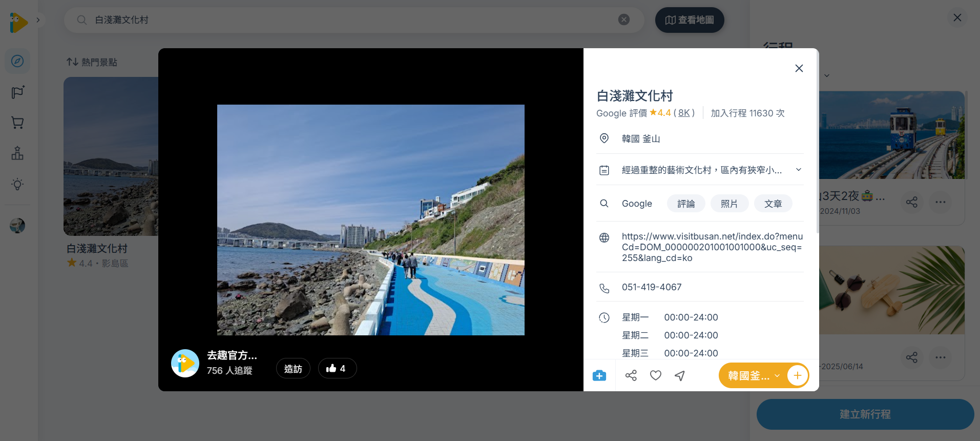Click the blue add-to-collection icon
980x441 pixels.
point(599,376)
